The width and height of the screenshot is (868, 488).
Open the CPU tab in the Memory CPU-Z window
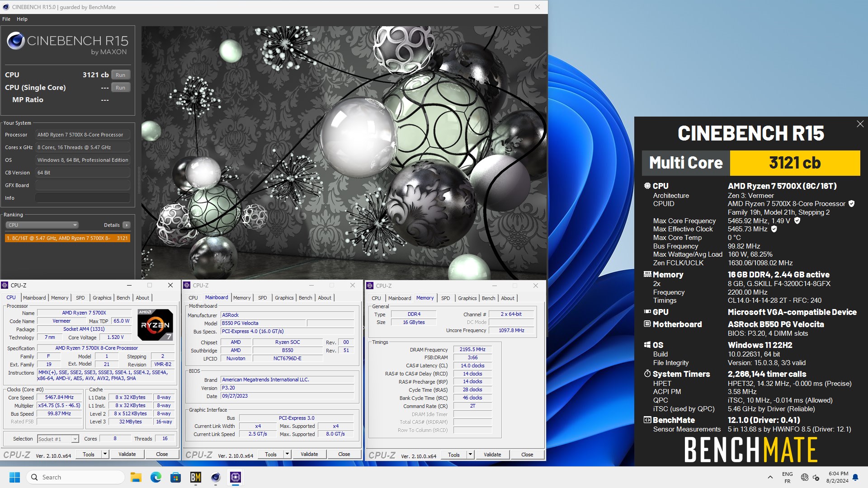point(376,298)
